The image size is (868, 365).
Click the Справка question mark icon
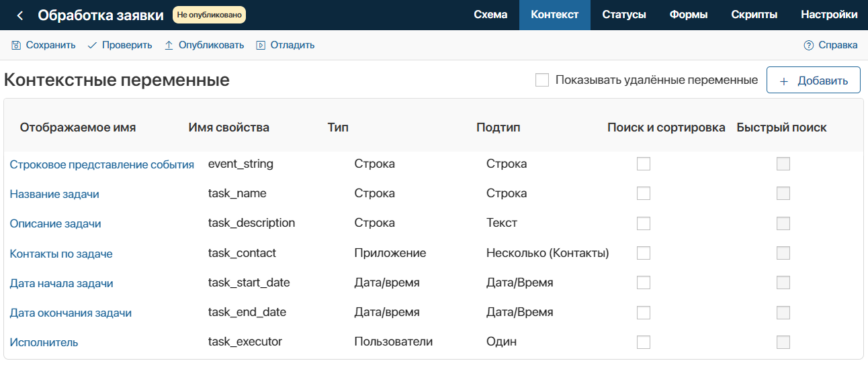pos(809,45)
